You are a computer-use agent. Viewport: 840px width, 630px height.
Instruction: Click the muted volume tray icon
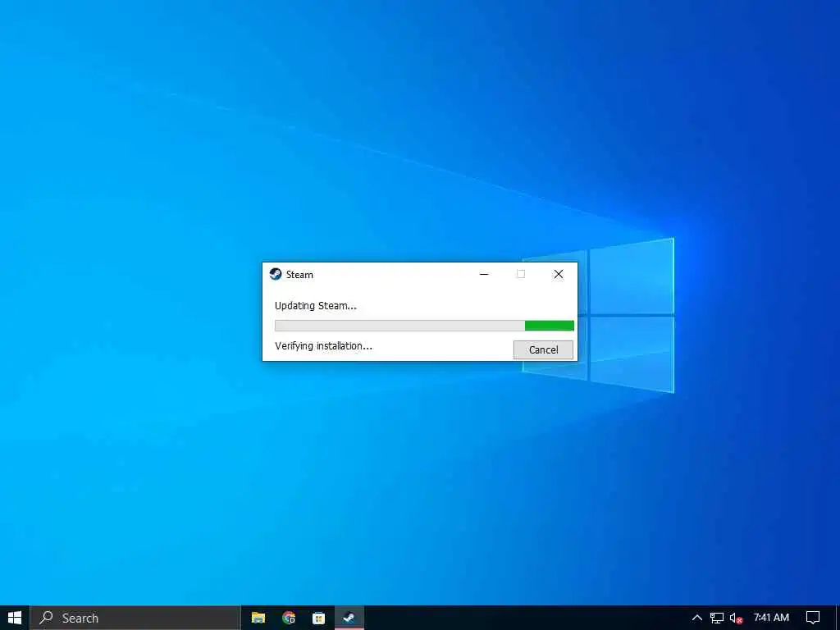coord(736,619)
